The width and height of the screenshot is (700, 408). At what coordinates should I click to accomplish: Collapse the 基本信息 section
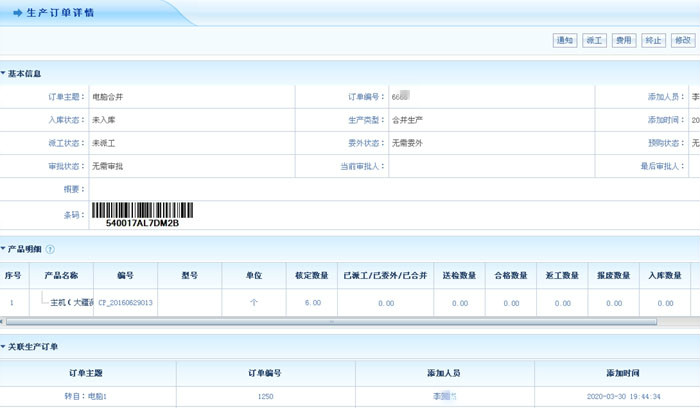4,73
